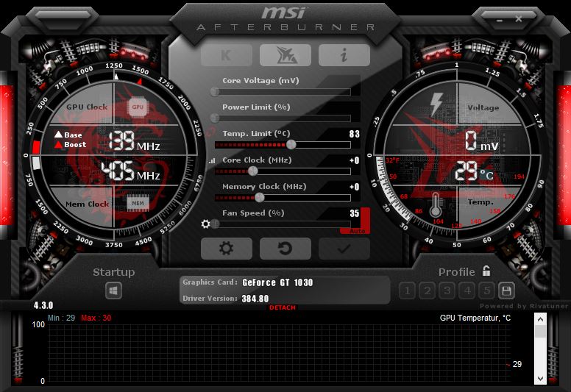Click the Temp. Limit slider handle
Viewport: 571px width, 392px height.
click(x=291, y=145)
